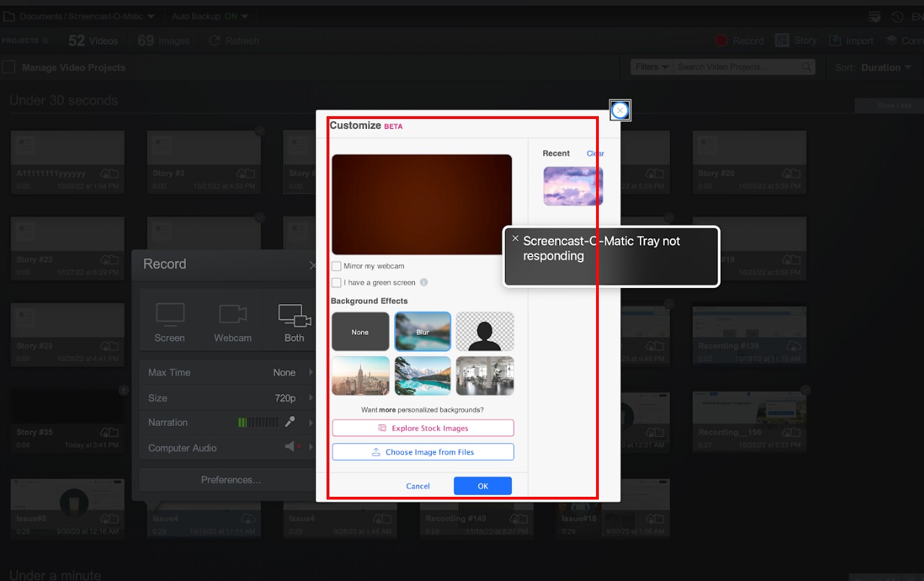The height and width of the screenshot is (581, 924).
Task: Open the Story creator icon
Action: [x=782, y=41]
